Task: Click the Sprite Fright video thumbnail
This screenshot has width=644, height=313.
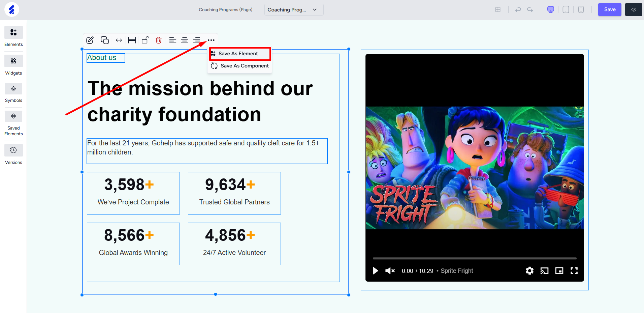Action: coord(475,168)
